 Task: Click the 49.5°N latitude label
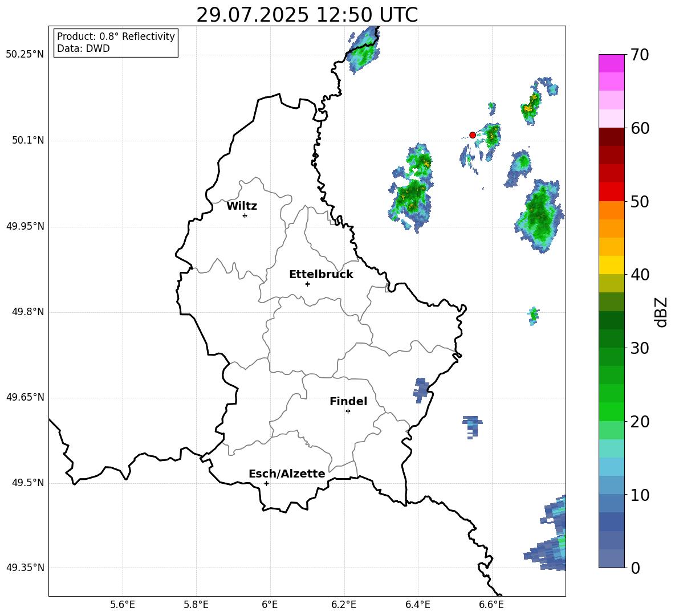[x=29, y=483]
